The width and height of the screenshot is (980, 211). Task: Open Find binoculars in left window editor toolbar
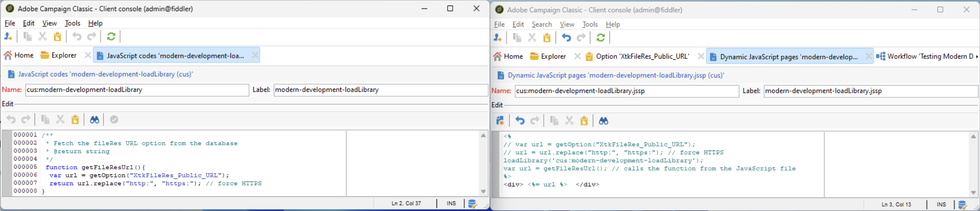click(x=94, y=120)
